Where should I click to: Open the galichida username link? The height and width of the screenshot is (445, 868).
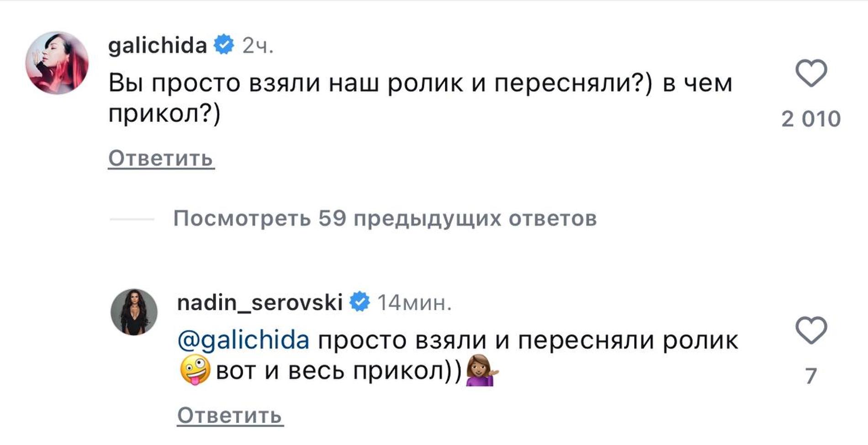click(x=158, y=45)
